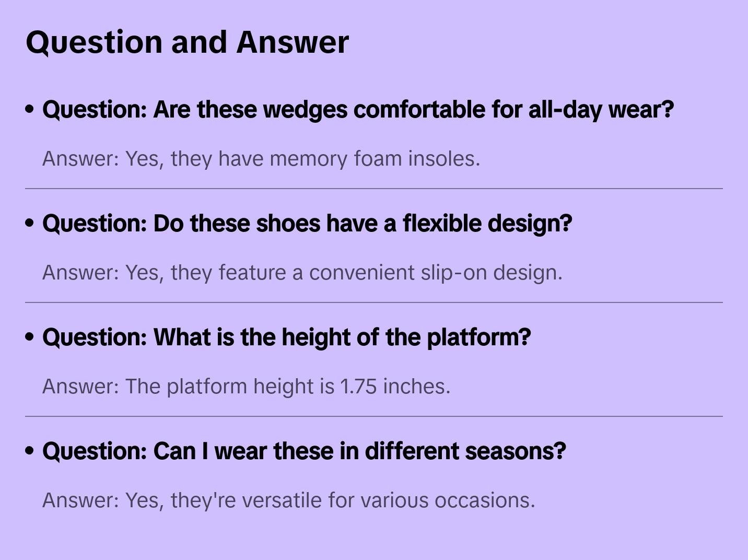Click the memory foam insoles answer
This screenshot has height=560, width=748.
pos(261,159)
